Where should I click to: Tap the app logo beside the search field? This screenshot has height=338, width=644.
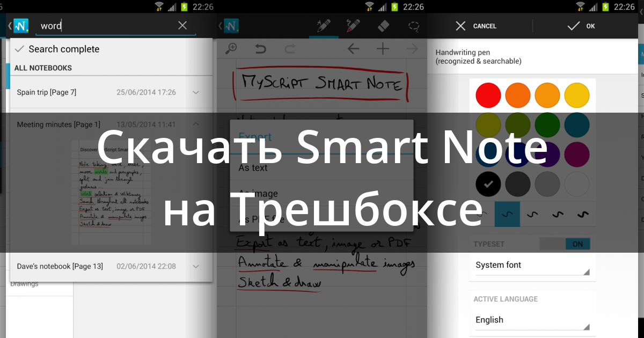[21, 26]
